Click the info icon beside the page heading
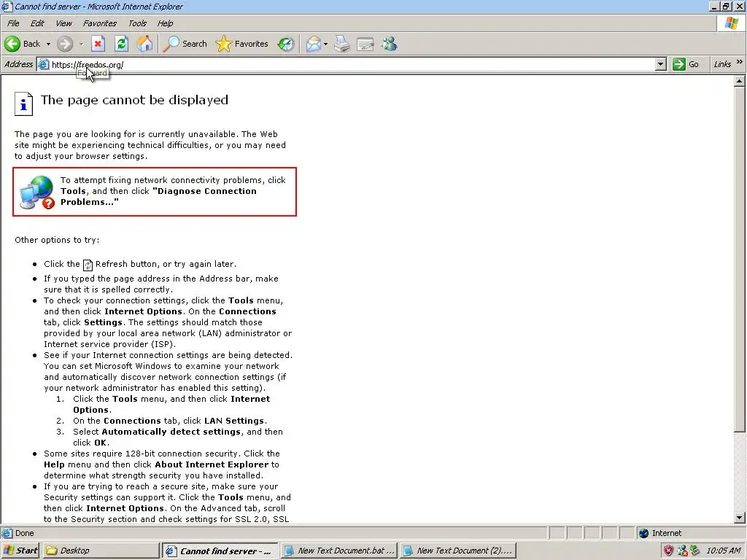The height and width of the screenshot is (560, 747). [x=23, y=104]
